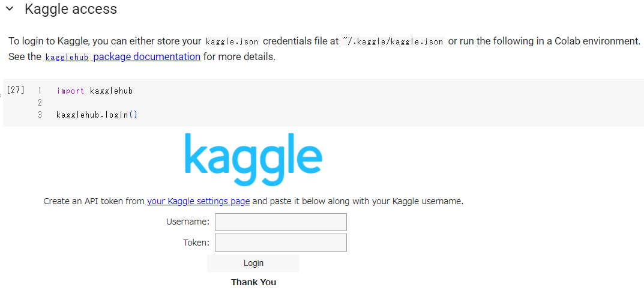Click line number 3 in the code gutter

coord(40,115)
